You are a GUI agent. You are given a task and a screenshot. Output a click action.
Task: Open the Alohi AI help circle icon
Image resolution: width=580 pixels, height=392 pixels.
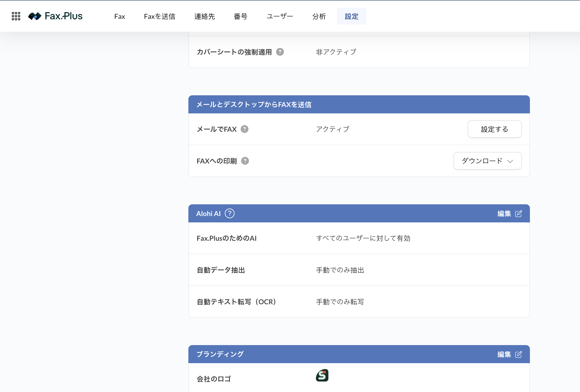(x=230, y=214)
